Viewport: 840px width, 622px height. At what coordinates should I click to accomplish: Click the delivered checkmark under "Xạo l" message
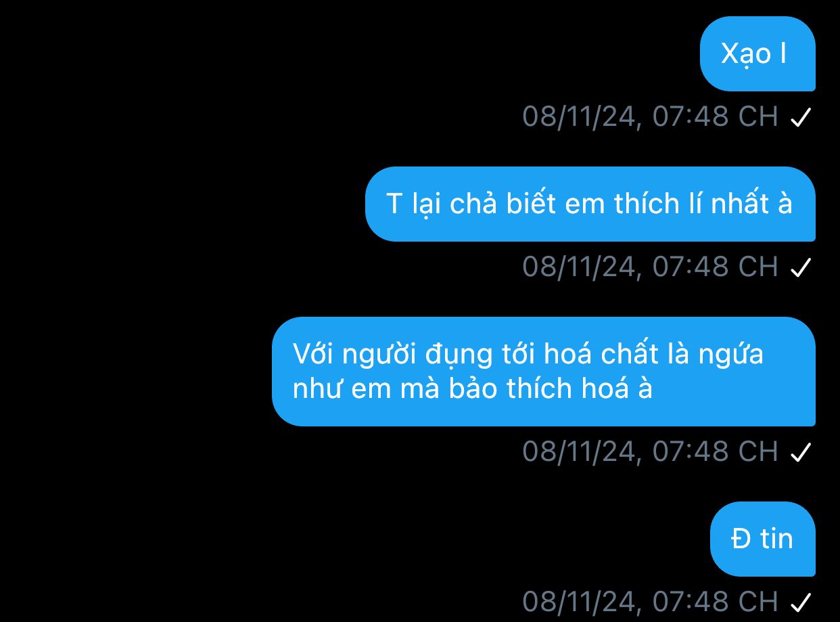click(x=800, y=118)
